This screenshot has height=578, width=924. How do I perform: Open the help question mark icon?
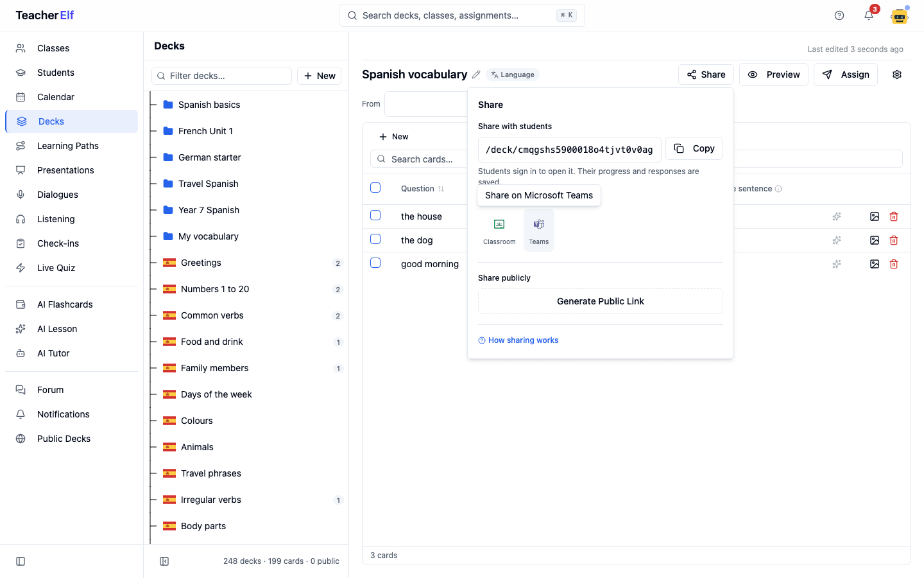point(839,15)
